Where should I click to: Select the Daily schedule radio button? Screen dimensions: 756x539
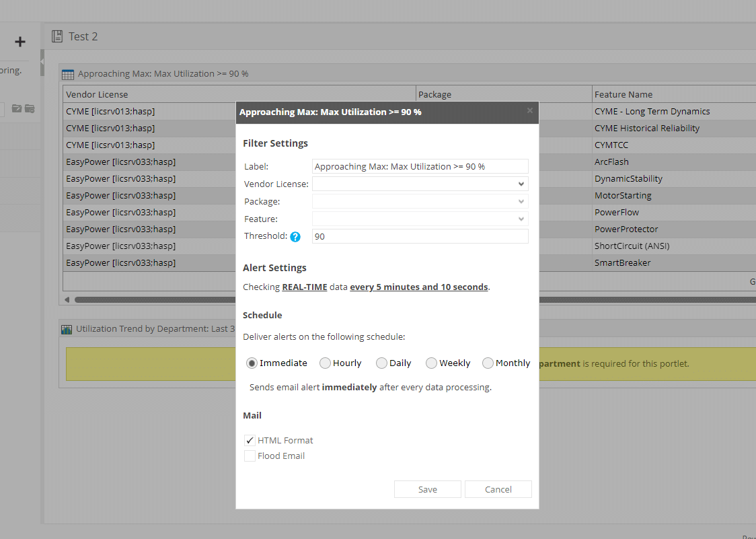tap(381, 363)
